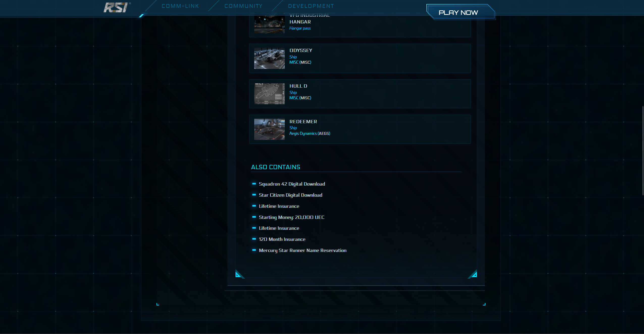Viewport: 644px width, 334px height.
Task: Click the page vertical scrollbar thumb
Action: [x=643, y=151]
